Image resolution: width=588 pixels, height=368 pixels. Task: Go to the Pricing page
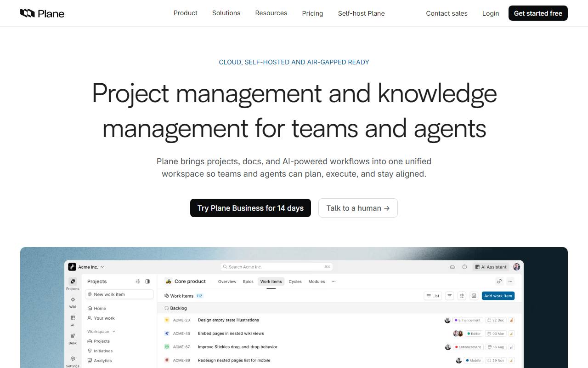click(312, 13)
